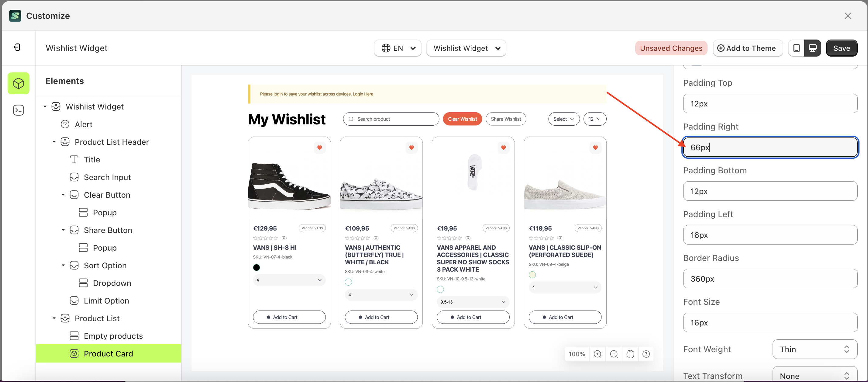Toggle wishlist heart on VANS SH-8 HI
The image size is (868, 382).
pyautogui.click(x=319, y=147)
